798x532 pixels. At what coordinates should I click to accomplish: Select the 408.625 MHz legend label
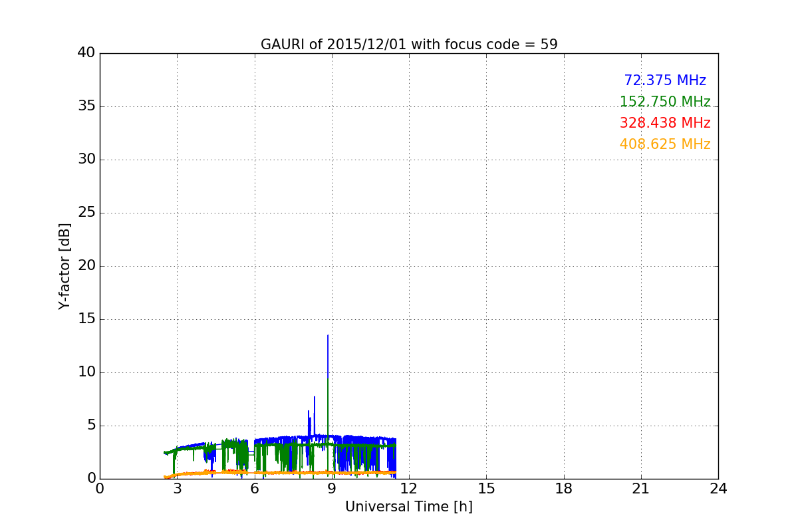[x=665, y=144]
